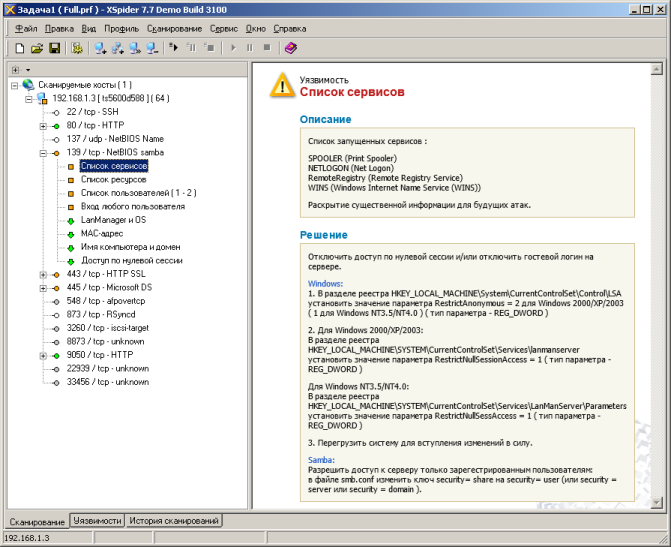The height and width of the screenshot is (547, 671).
Task: Click the orange square icon beside Список сервисов
Action: point(71,166)
